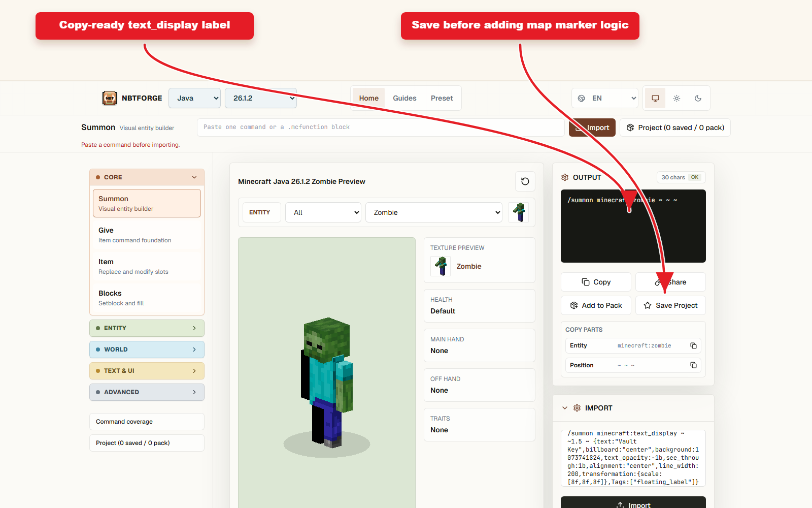This screenshot has width=812, height=508.
Task: Click the Zombie thumbnail beside entity dropdown
Action: coord(519,212)
